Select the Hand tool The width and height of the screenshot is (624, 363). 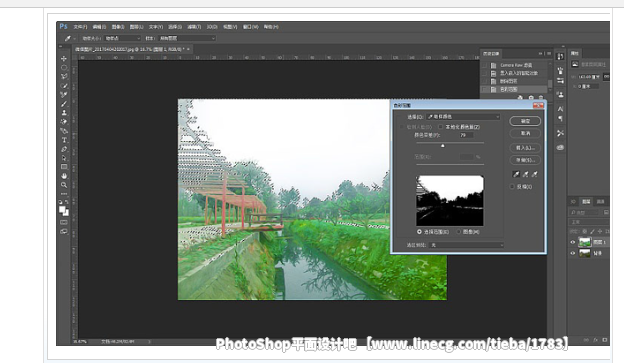64,176
